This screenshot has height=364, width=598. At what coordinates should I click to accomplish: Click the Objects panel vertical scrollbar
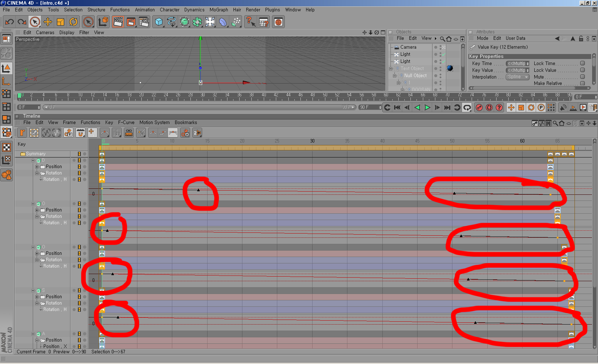(x=463, y=67)
